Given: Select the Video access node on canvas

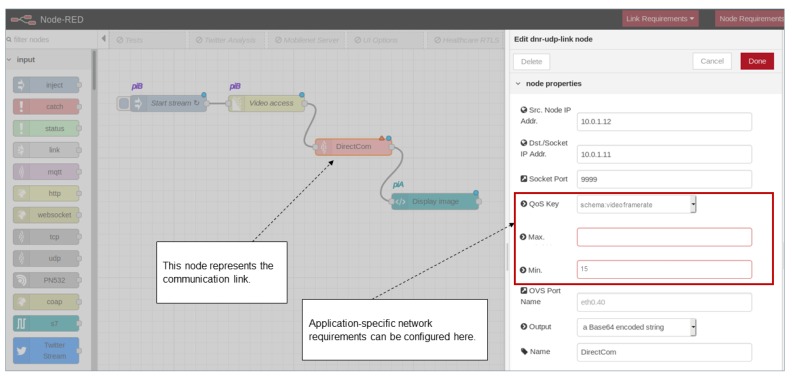Looking at the screenshot, I should coord(267,103).
